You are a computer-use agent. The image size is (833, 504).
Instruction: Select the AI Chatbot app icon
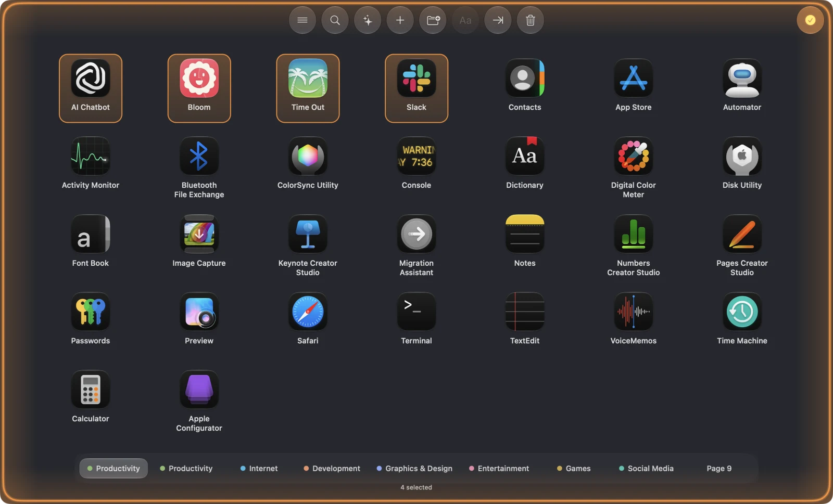(91, 78)
